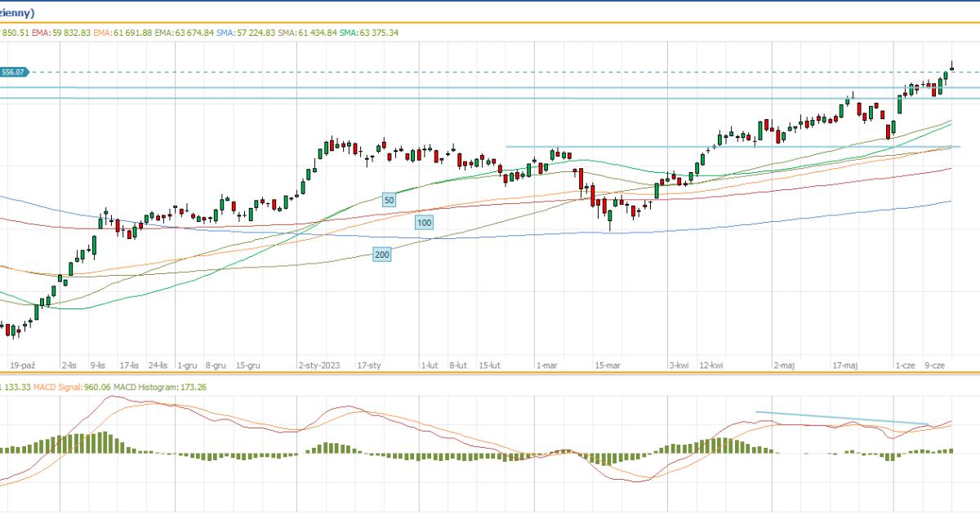Viewport: 980px width, 514px height.
Task: Click the latest candlestick at the chart top
Action: (x=952, y=65)
